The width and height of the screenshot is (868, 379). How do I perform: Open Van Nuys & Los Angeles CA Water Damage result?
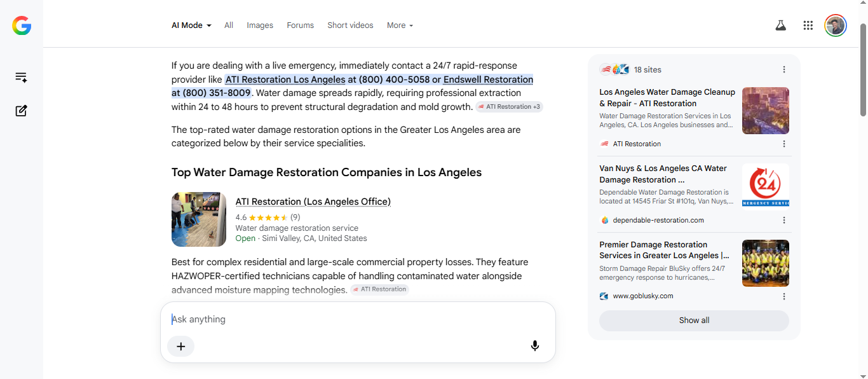coord(663,174)
